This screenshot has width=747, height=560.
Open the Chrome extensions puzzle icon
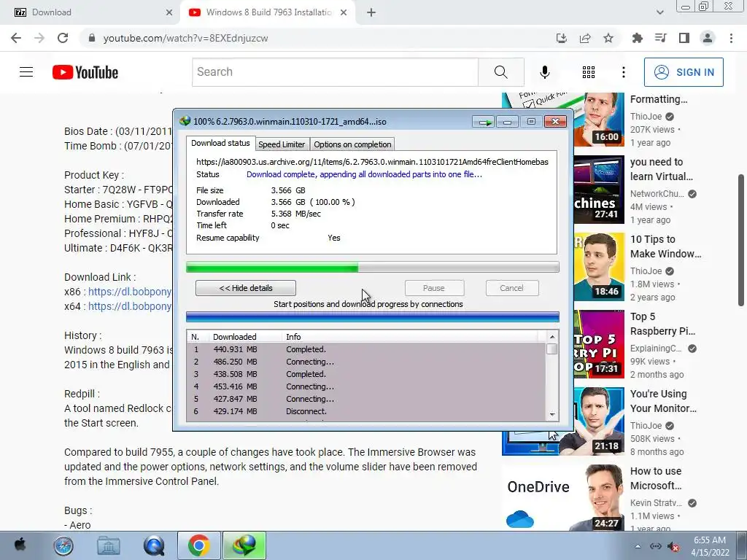coord(637,38)
